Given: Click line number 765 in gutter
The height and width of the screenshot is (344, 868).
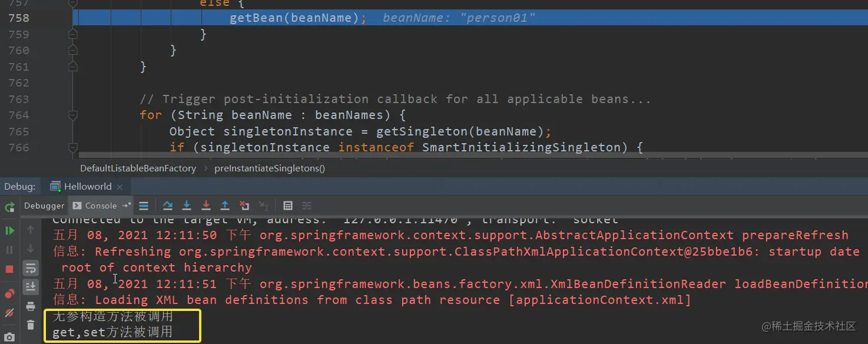Looking at the screenshot, I should [18, 131].
